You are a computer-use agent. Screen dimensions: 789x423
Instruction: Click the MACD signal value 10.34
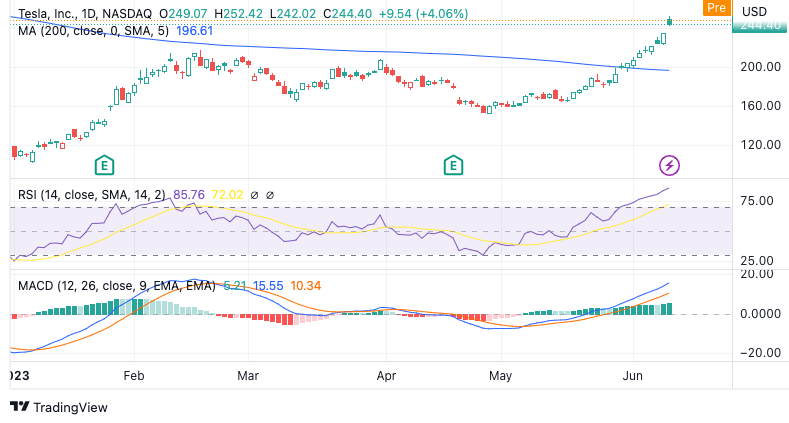click(305, 286)
